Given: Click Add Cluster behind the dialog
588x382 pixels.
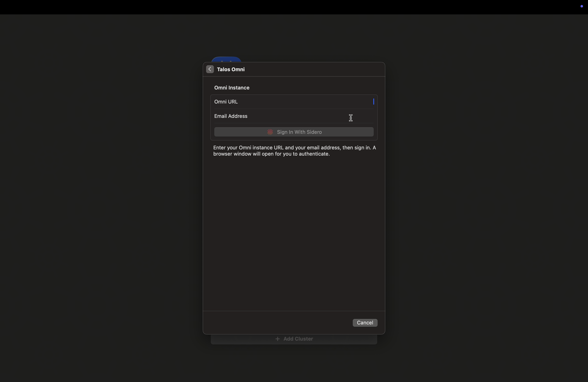Looking at the screenshot, I should point(294,339).
